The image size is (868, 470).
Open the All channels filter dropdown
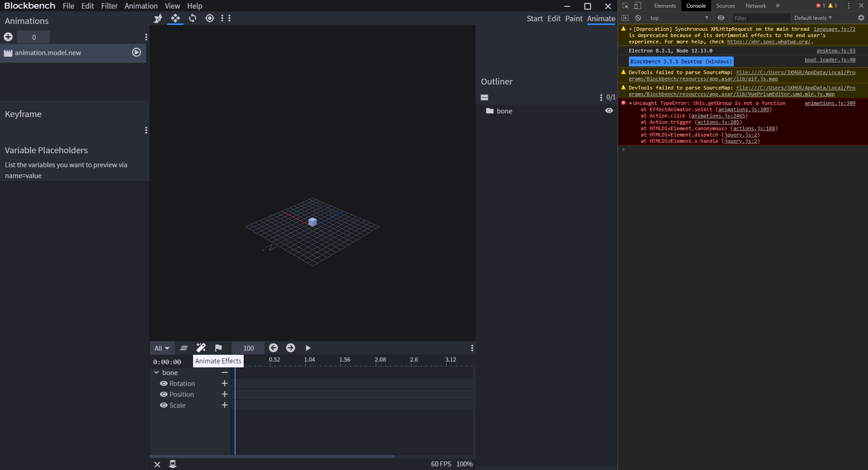pos(161,348)
